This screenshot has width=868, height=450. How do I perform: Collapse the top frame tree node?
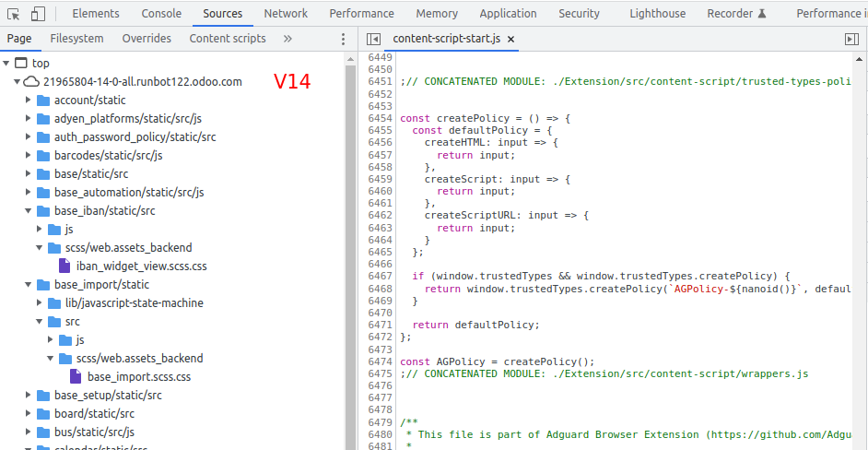[x=7, y=63]
